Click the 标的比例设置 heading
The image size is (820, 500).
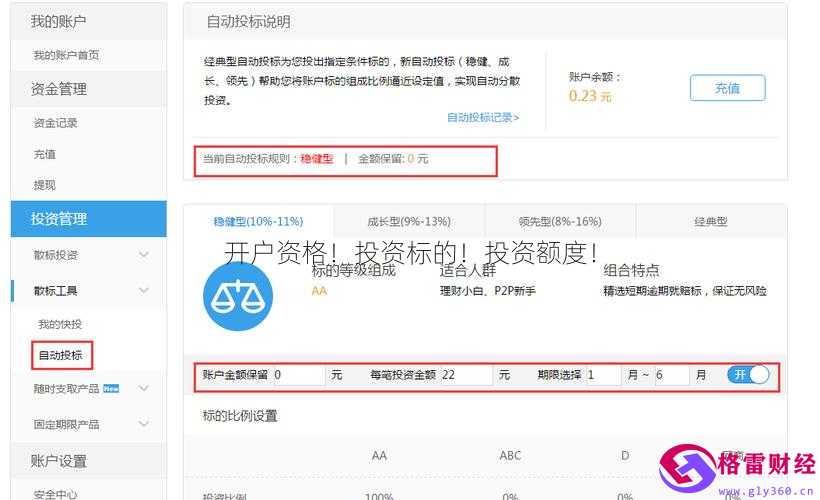[x=240, y=416]
